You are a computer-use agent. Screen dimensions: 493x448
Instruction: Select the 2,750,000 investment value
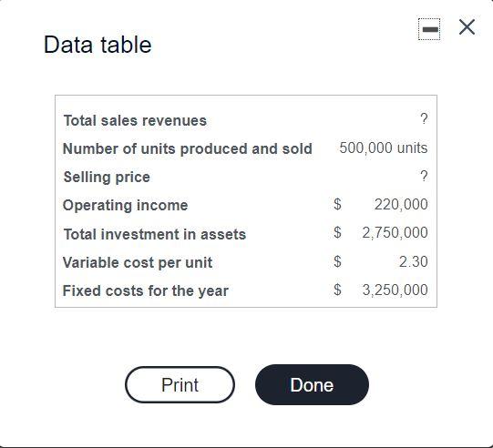click(x=395, y=233)
